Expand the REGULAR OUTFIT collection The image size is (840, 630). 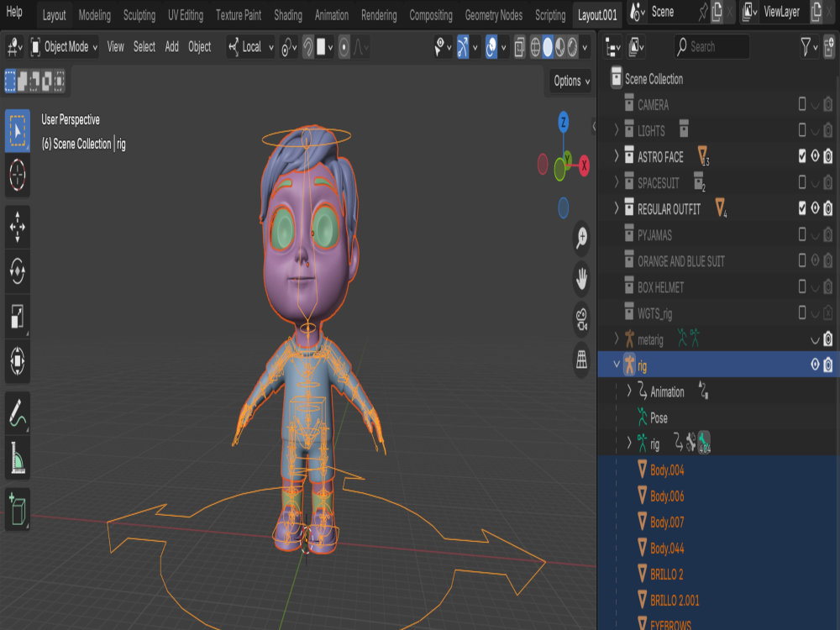616,207
